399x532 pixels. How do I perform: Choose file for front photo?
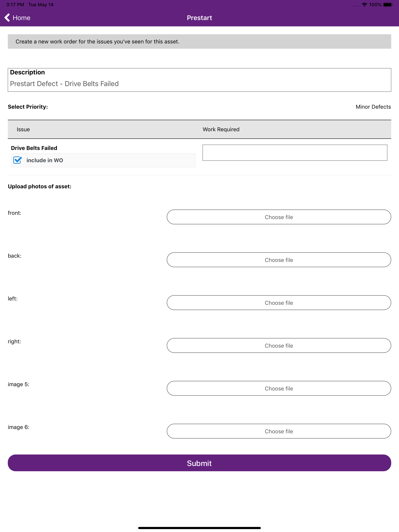point(279,217)
